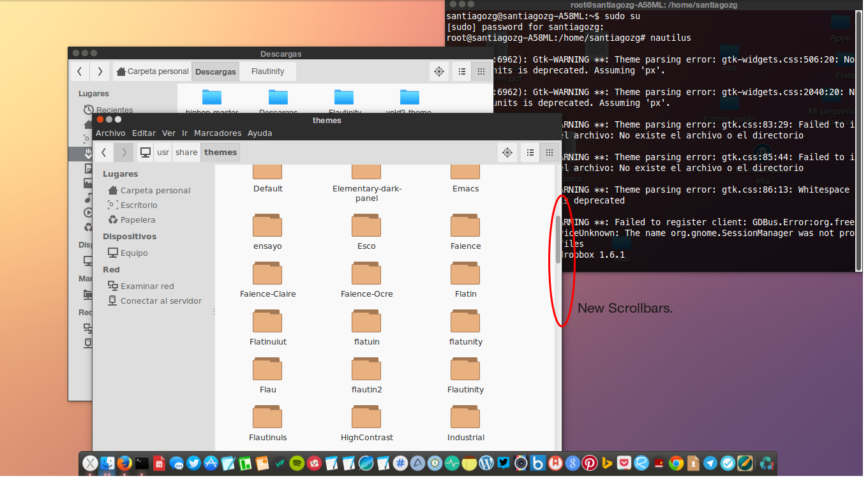Viewport: 868px width, 490px height.
Task: Select the Flatinuiut folder
Action: point(268,327)
